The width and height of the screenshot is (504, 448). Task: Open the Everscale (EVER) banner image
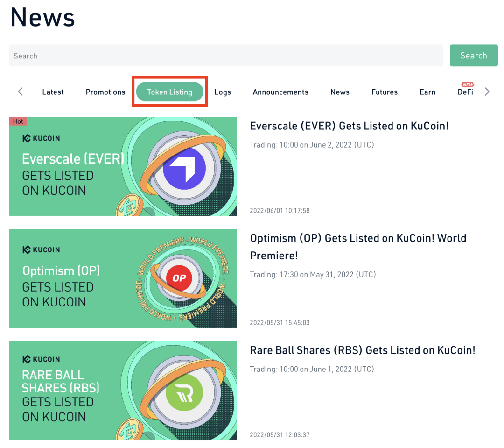pyautogui.click(x=123, y=166)
